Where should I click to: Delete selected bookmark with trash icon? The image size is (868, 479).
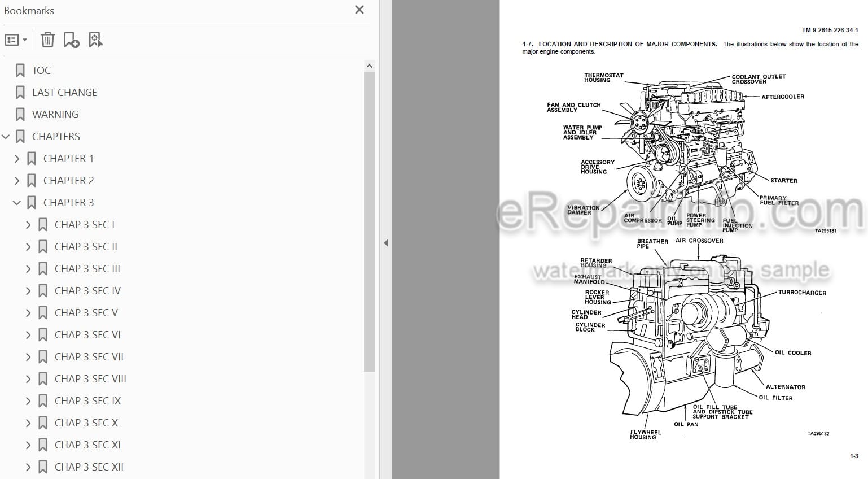point(48,40)
